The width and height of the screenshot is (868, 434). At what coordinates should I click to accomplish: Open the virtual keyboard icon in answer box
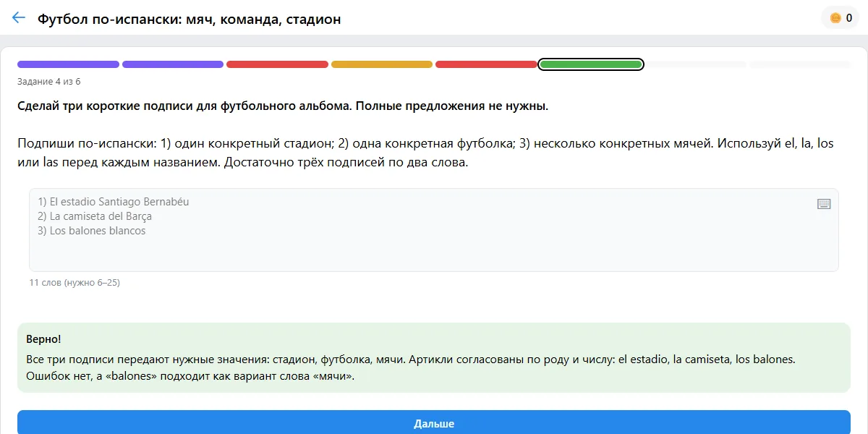pos(824,204)
